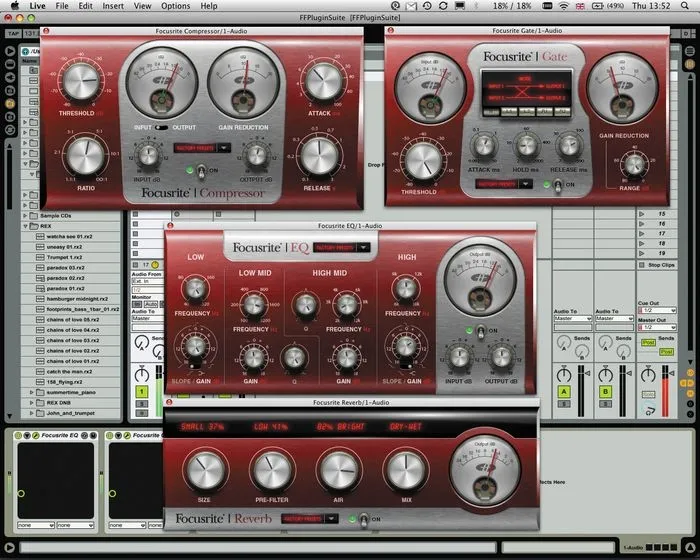Click the Wi-Fi status icon
The image size is (700, 560).
[564, 6]
